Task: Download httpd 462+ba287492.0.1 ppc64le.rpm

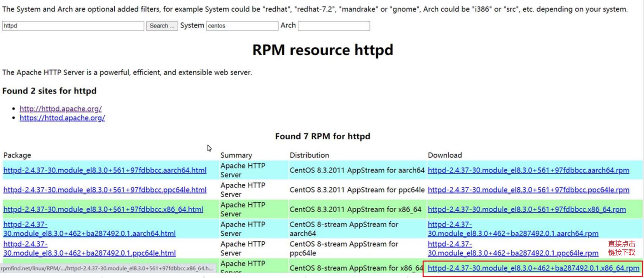Action: 513,248
